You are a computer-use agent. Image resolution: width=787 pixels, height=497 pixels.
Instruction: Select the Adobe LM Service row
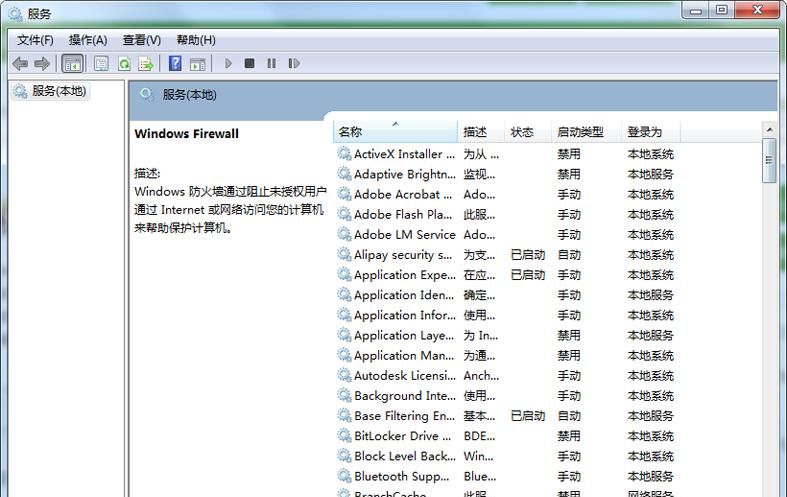click(505, 234)
